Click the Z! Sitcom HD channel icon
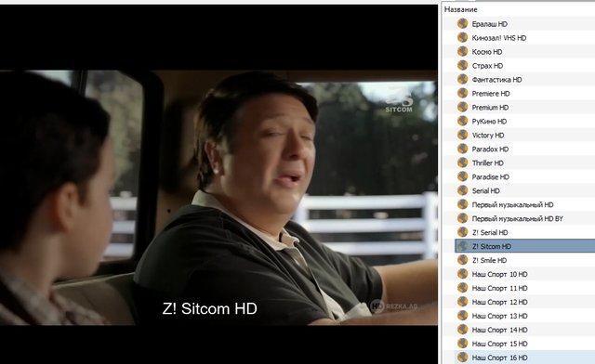The image size is (595, 364). [x=462, y=246]
